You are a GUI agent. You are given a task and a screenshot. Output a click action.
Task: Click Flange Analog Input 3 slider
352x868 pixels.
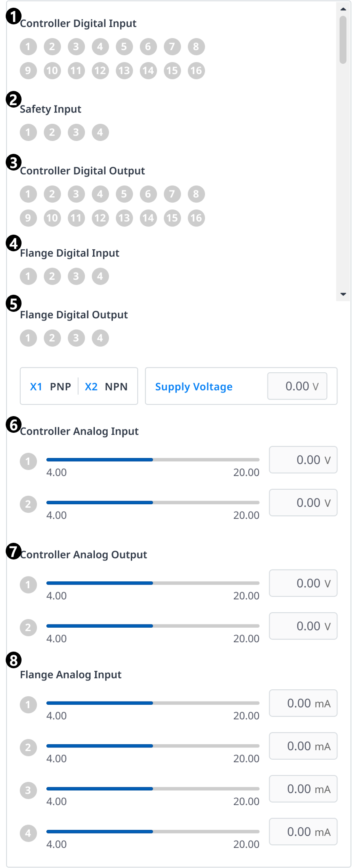tap(153, 789)
